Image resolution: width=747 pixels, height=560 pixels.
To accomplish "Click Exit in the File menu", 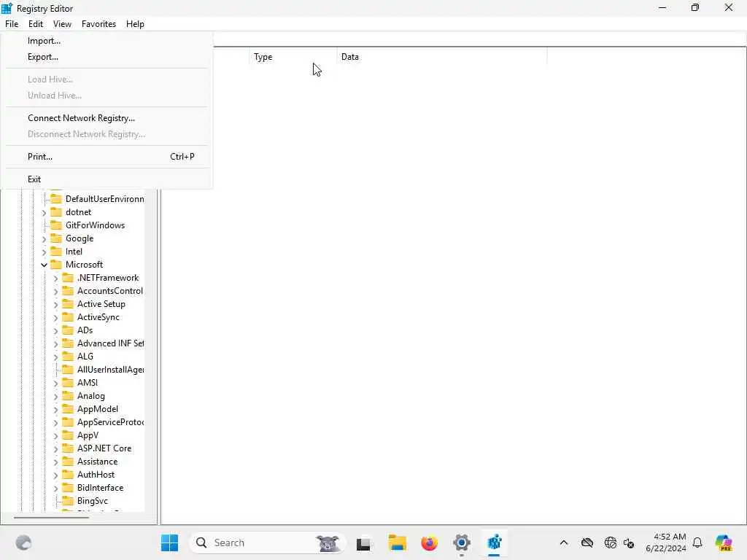I will click(x=107, y=179).
